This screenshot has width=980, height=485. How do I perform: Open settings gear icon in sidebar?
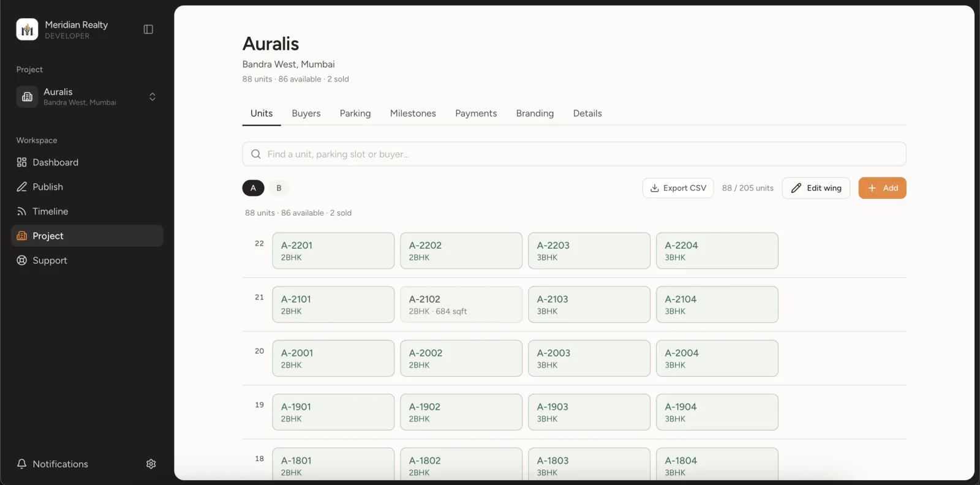coord(151,464)
